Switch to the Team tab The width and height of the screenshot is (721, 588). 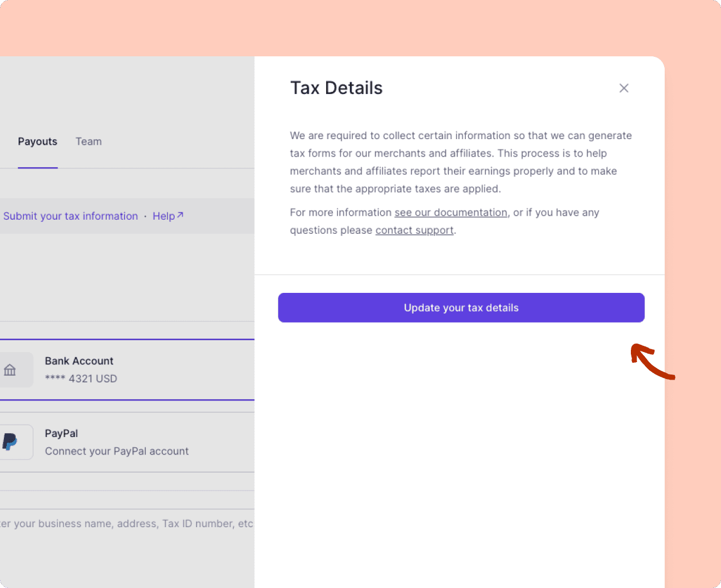tap(88, 141)
